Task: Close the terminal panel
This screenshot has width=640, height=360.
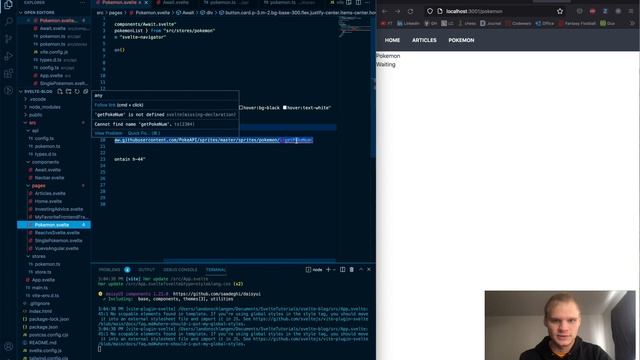Action: [x=369, y=269]
